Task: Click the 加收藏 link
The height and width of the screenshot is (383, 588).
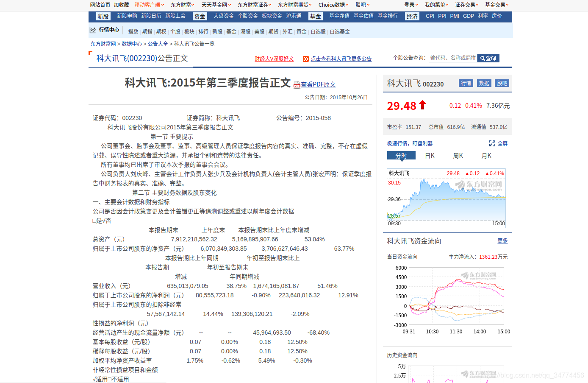Action: pos(121,5)
